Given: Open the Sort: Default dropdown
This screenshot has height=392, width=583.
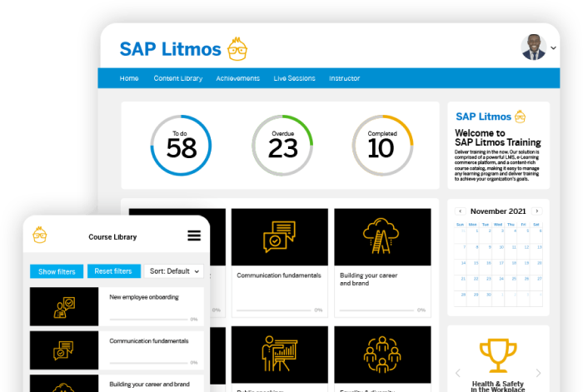Looking at the screenshot, I should coord(174,271).
